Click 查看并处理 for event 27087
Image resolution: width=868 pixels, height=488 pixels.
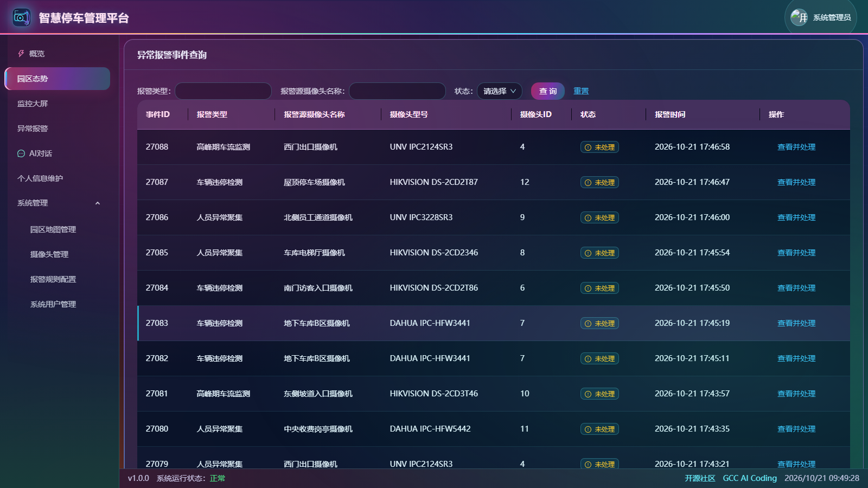(x=796, y=182)
